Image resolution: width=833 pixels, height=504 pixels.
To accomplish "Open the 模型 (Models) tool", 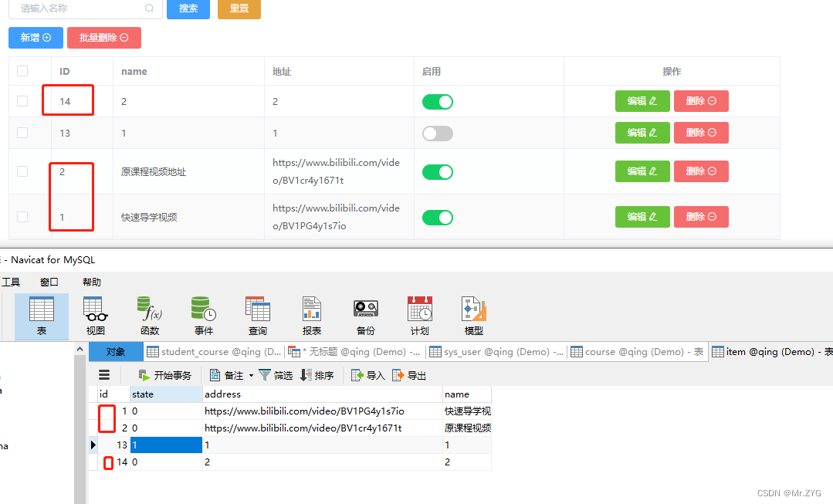I will [x=473, y=313].
